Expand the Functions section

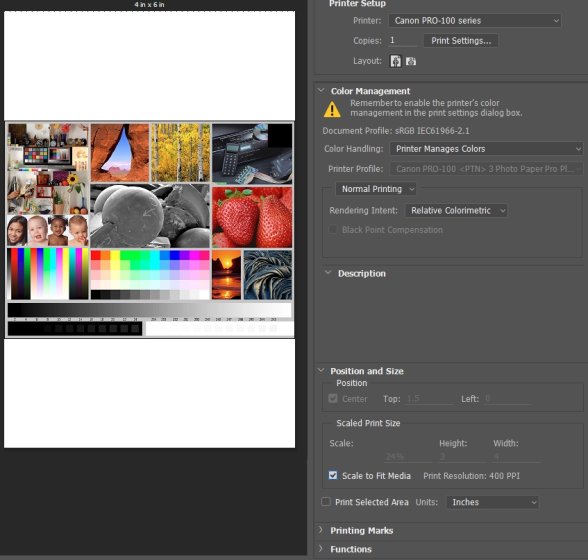pos(321,549)
